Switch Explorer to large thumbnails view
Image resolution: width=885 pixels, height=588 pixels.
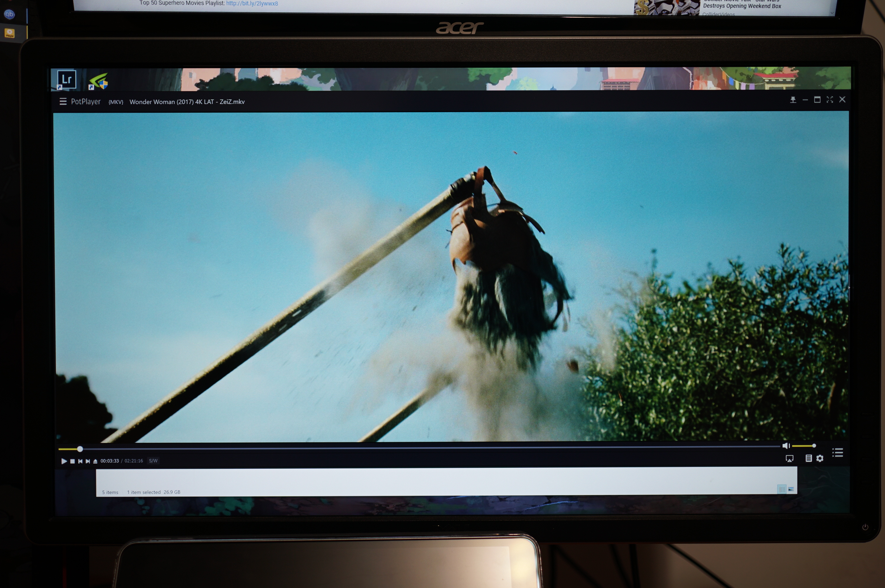click(x=791, y=489)
